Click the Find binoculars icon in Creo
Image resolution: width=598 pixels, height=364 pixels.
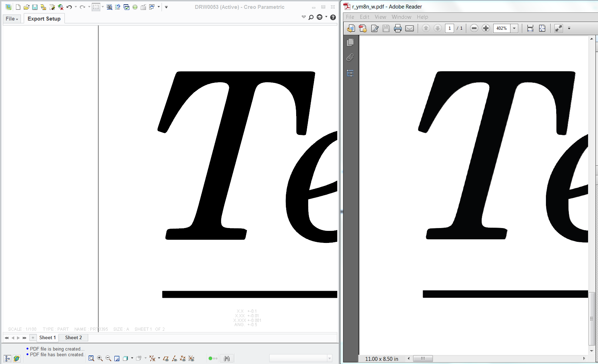coord(227,359)
